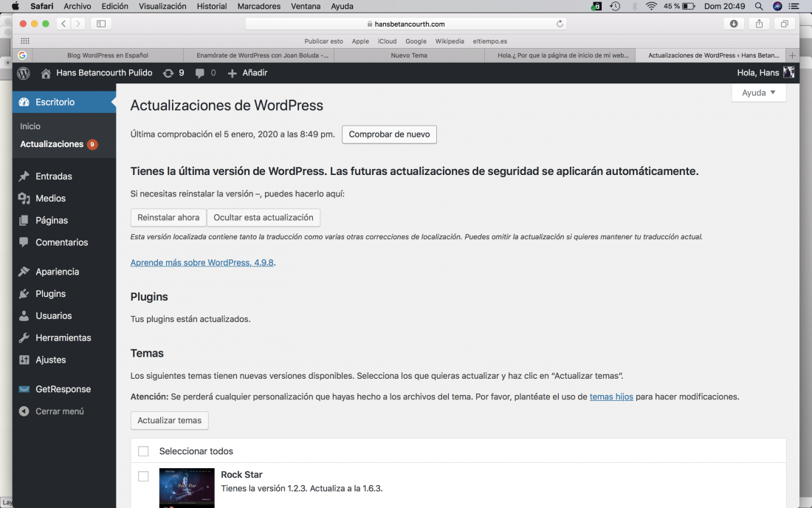Open favorites grid icon in bookmarks bar
Screen dimensions: 812x508
pos(25,41)
